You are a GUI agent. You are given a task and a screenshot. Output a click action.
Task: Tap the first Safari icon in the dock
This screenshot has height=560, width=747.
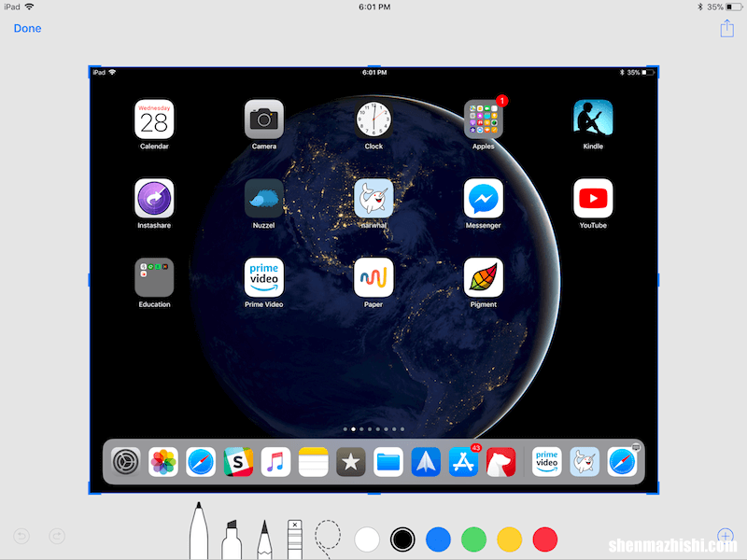click(x=201, y=462)
